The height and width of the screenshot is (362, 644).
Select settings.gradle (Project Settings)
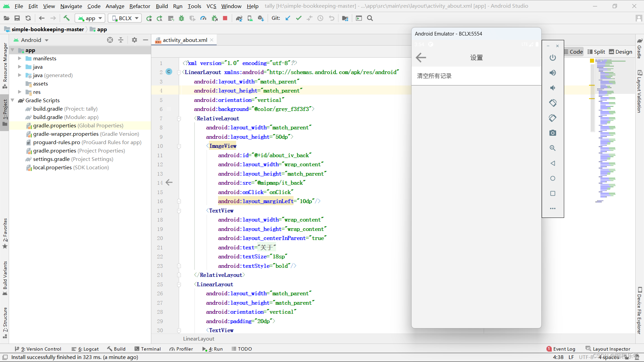click(73, 159)
